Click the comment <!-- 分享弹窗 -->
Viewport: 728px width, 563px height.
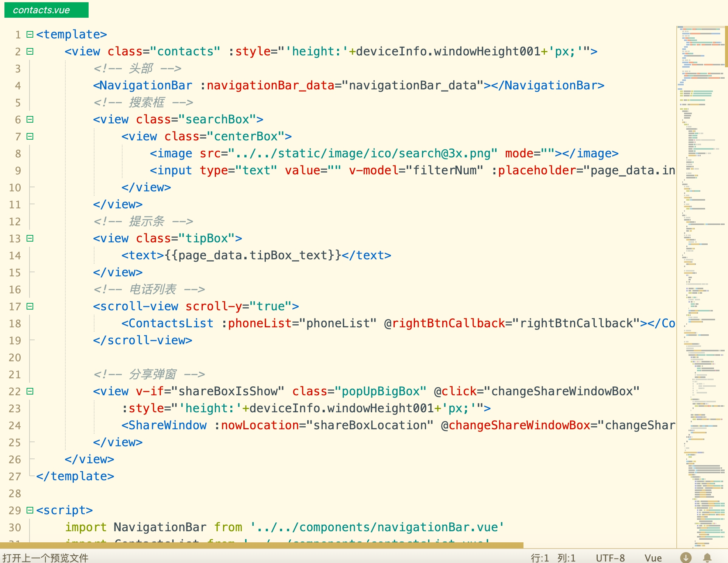(x=149, y=374)
